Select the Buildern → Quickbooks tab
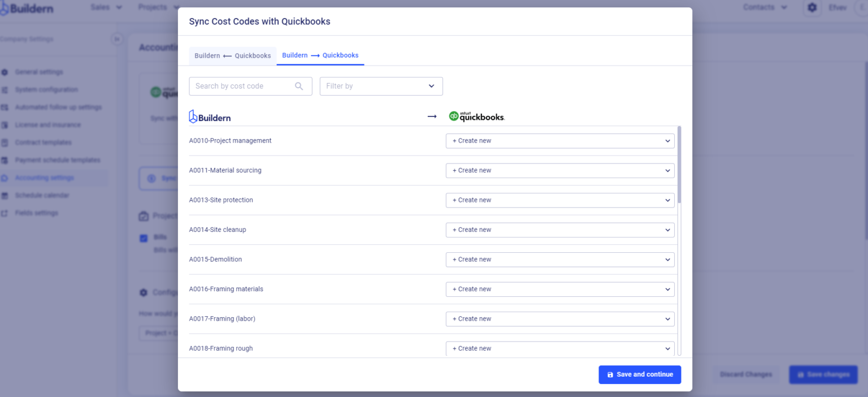Screen dimensions: 868x397 pos(320,55)
